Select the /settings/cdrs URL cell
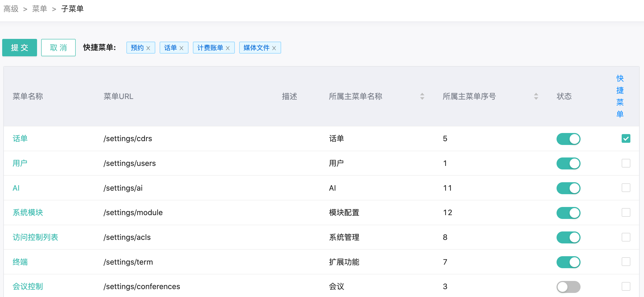The width and height of the screenshot is (644, 297). point(128,138)
